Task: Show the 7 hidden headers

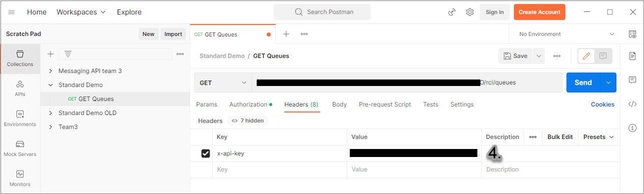Action: coord(248,120)
